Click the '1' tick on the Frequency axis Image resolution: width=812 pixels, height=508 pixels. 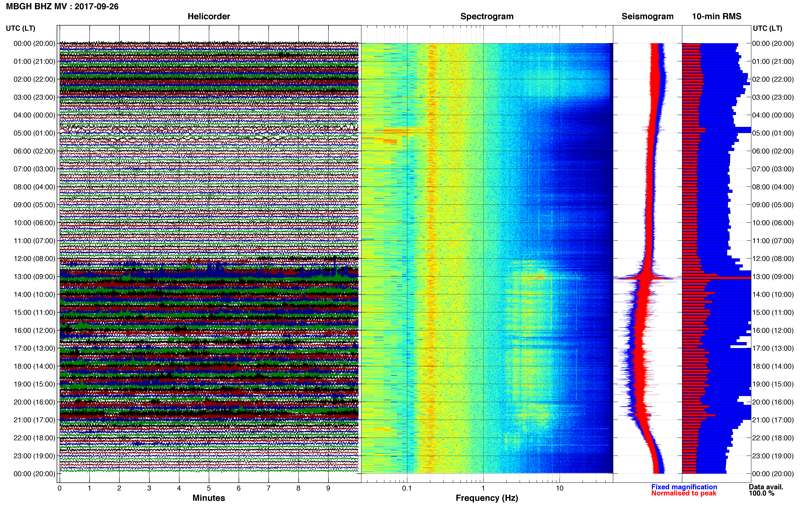[483, 488]
